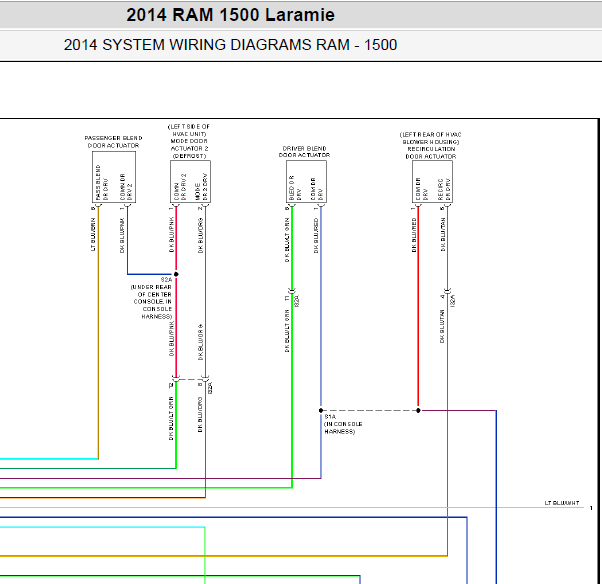Click the "LT BLU/BRN" wire label
This screenshot has width=602, height=584.
pyautogui.click(x=93, y=235)
